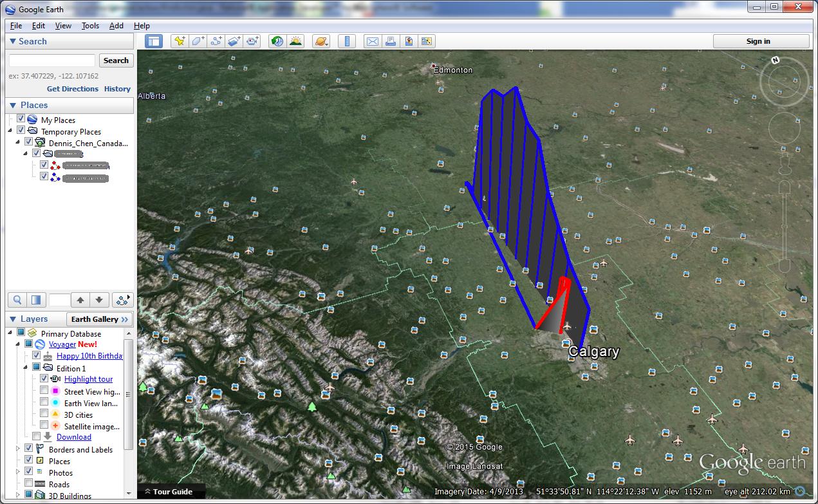Collapse Edition 1 folder node
The height and width of the screenshot is (504, 818).
click(x=26, y=368)
